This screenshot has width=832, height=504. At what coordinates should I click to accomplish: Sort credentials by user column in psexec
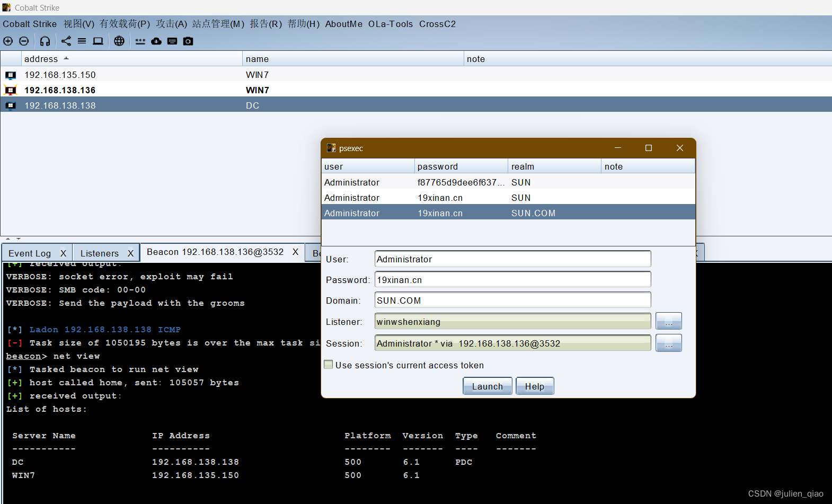pyautogui.click(x=368, y=166)
